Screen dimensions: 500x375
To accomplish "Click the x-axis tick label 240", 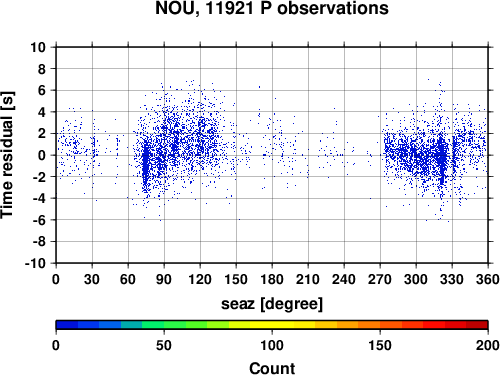I will 344,279.
